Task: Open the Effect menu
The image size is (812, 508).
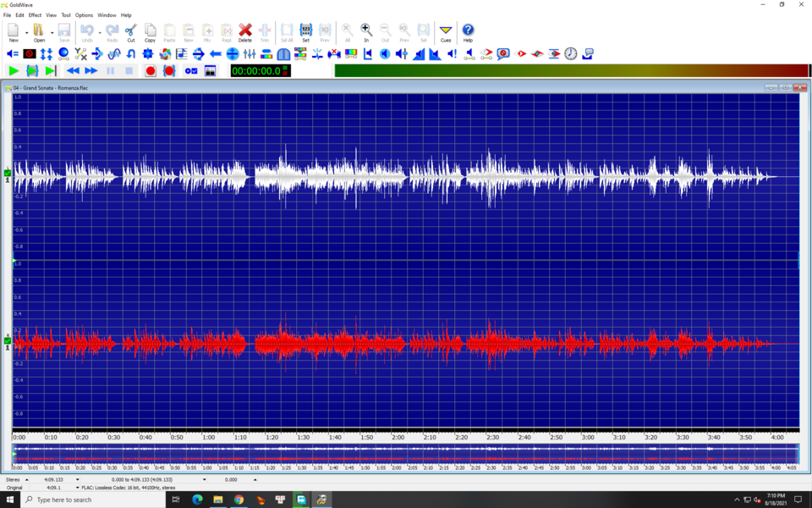Action: [x=35, y=15]
